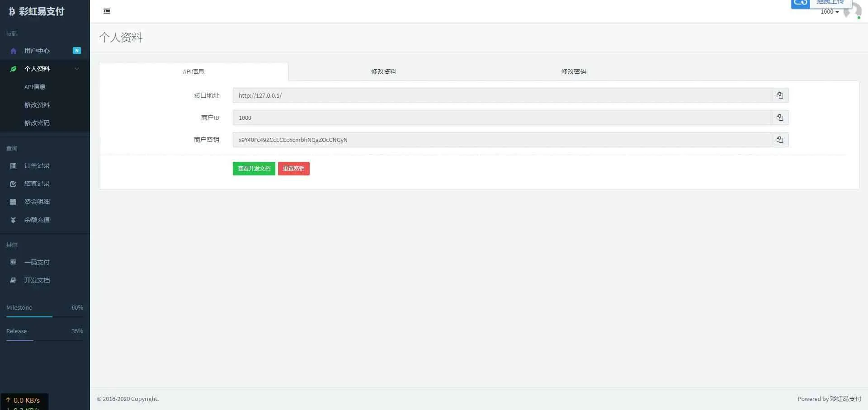Click the Milestone progress bar

(44, 316)
